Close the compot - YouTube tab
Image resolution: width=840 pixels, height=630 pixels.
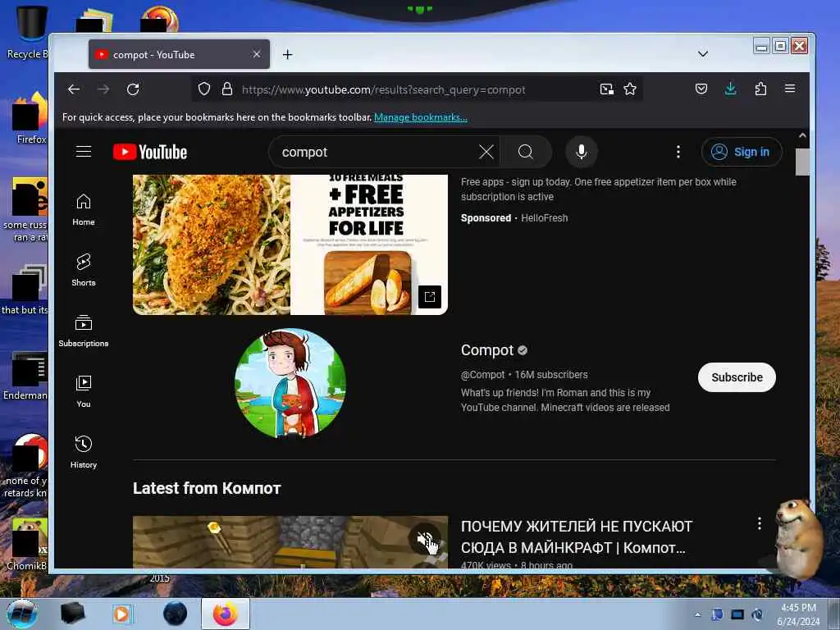[257, 54]
